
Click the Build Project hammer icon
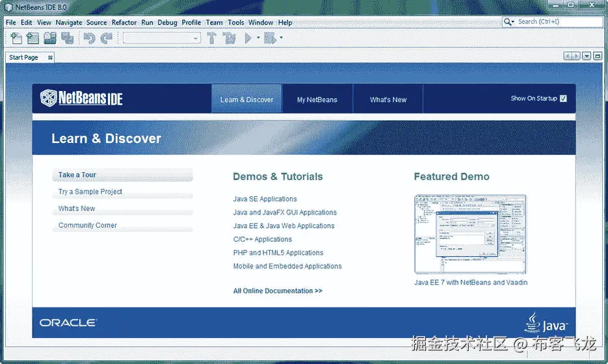coord(212,38)
